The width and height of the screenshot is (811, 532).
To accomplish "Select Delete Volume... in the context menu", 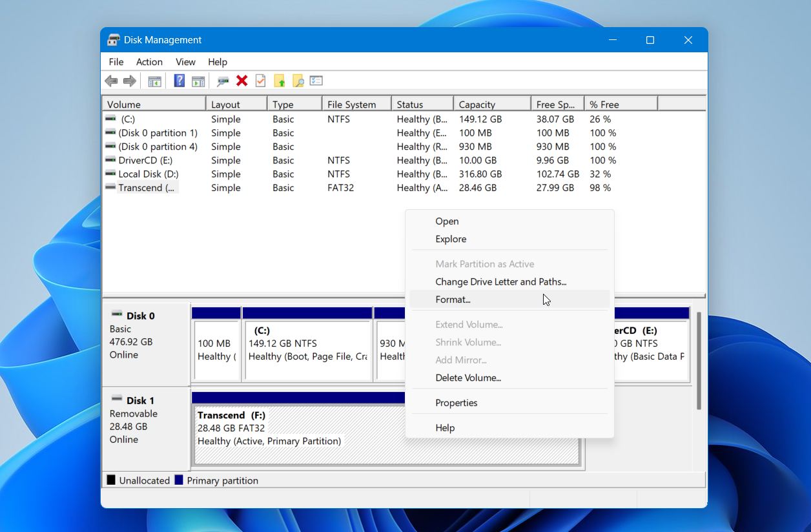I will (x=509, y=378).
